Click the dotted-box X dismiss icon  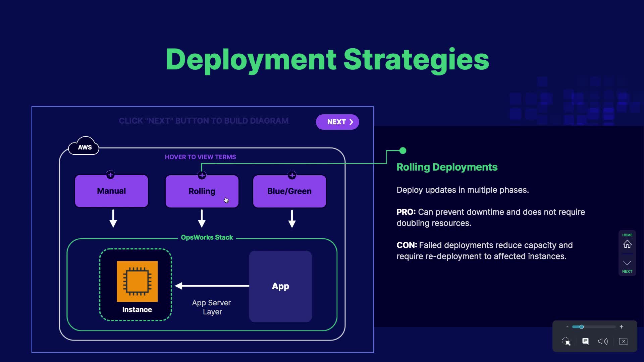pyautogui.click(x=624, y=341)
